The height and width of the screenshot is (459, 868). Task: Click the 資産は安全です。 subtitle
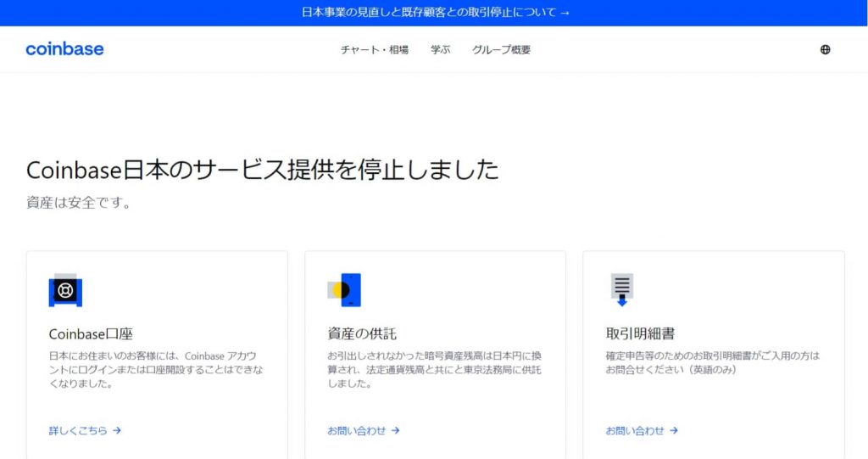79,202
